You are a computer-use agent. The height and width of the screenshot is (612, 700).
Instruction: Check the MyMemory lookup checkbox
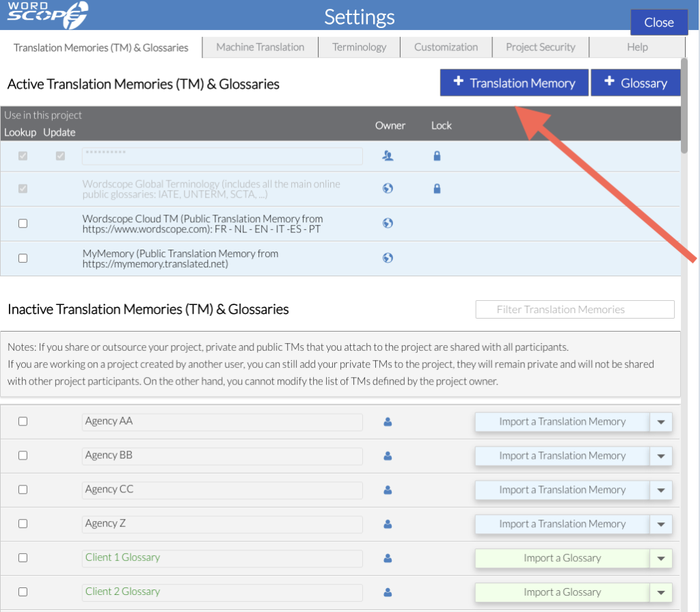[23, 258]
